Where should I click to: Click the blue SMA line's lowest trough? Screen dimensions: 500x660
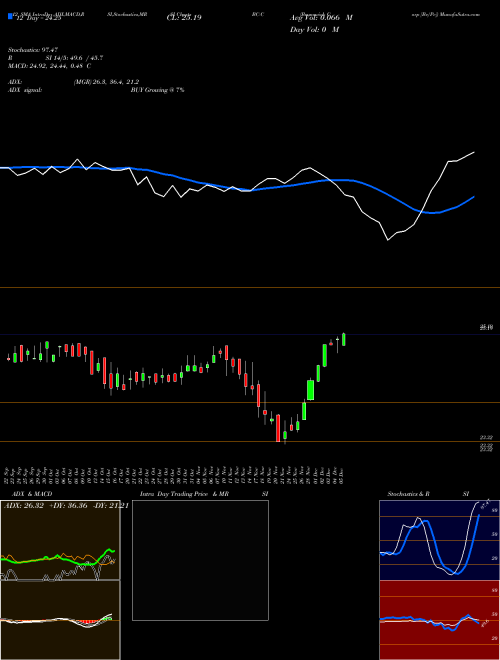coord(433,213)
